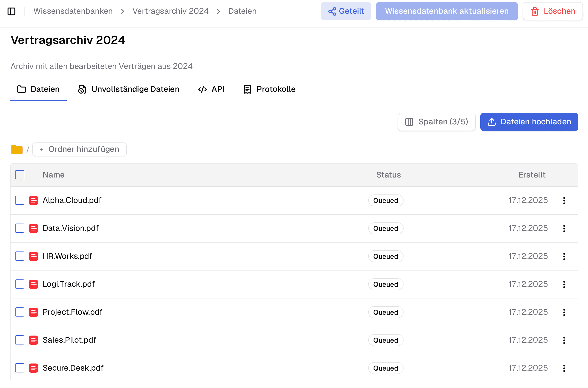
Task: Open actions menu for Secure.Desk.pdf row
Action: click(x=564, y=368)
